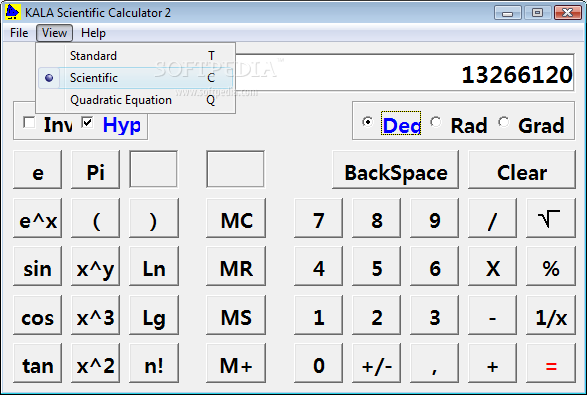Click the square root button
The image size is (587, 395).
551,218
